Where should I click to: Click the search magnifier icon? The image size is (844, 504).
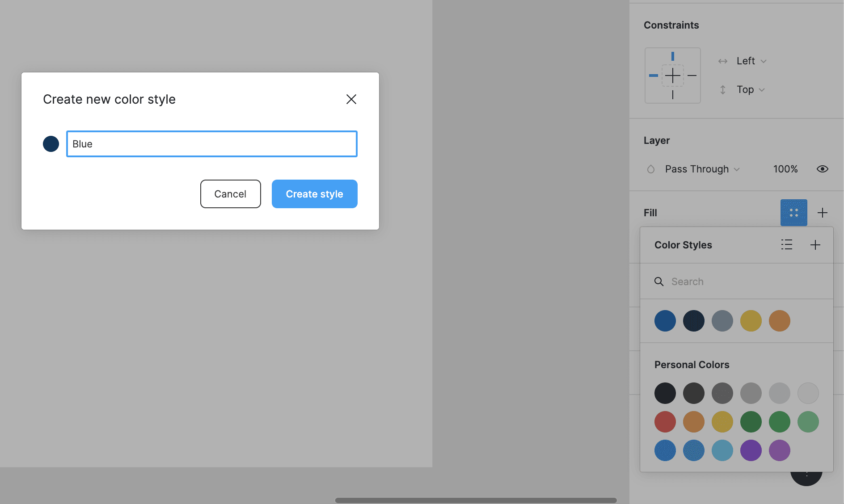pos(659,281)
